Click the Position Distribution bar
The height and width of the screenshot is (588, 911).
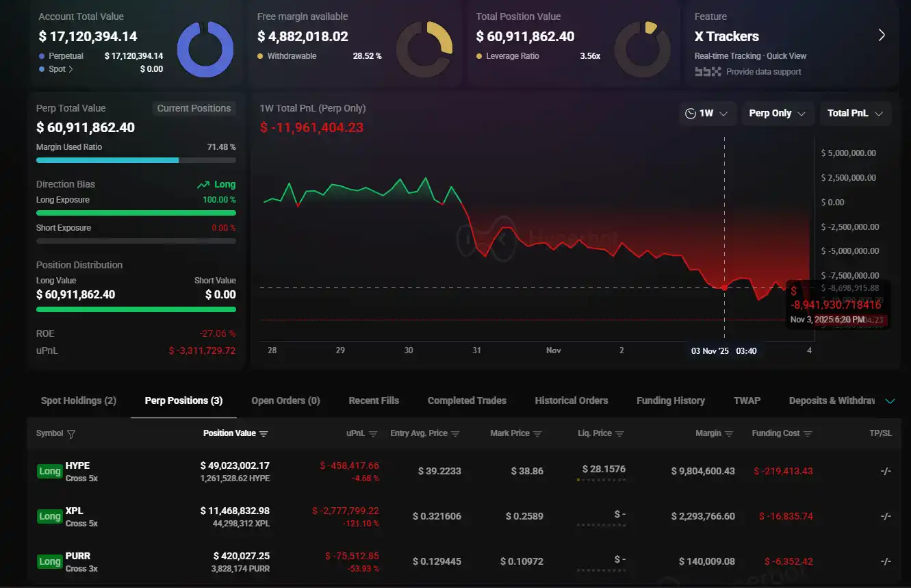click(136, 309)
